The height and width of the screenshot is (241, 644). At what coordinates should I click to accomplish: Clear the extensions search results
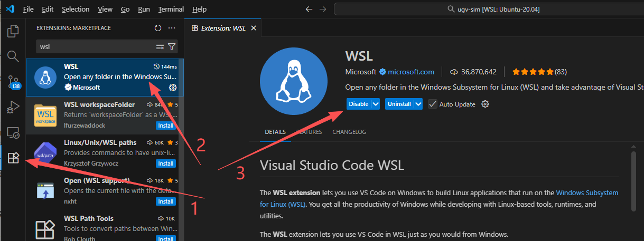(160, 46)
